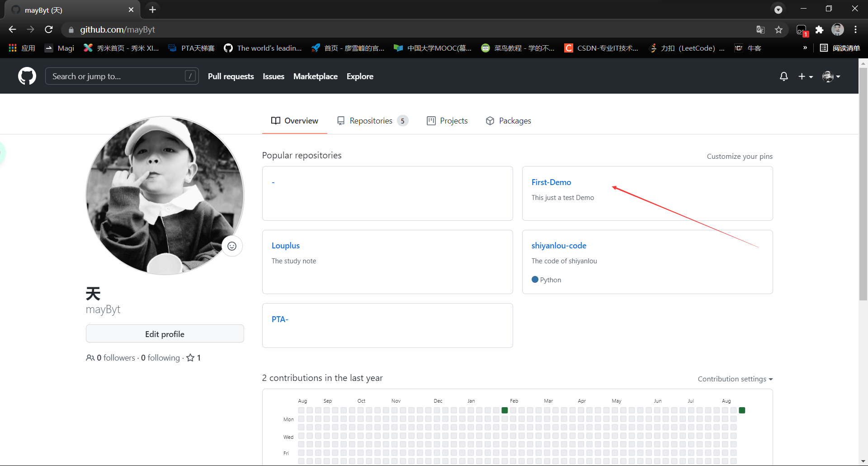Open the 廖雪峰 bookmark
The image size is (868, 466).
pyautogui.click(x=348, y=48)
